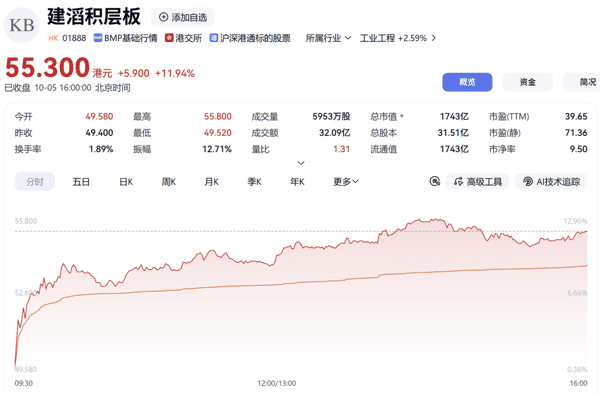Select the 月K chart tab
The width and height of the screenshot is (600, 394).
[211, 182]
